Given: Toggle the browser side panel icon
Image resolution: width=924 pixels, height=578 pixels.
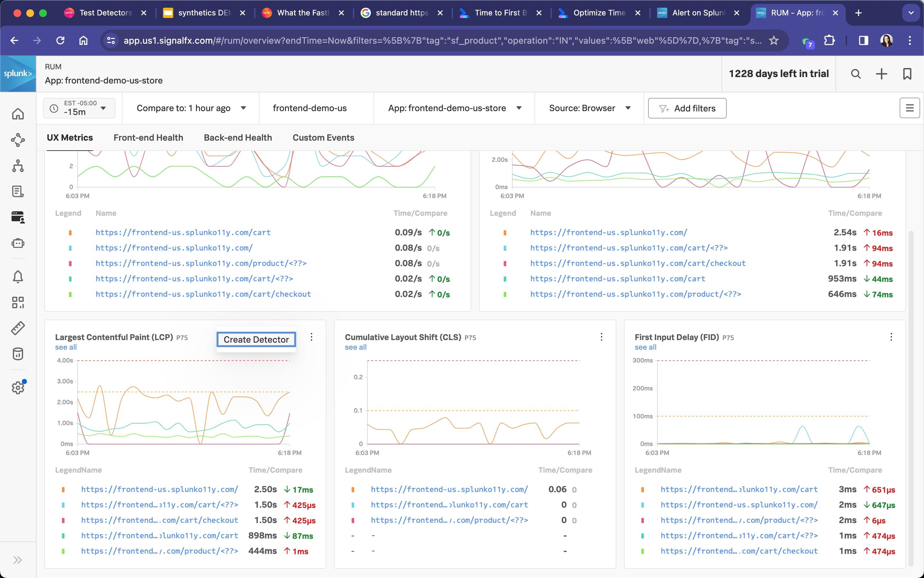Looking at the screenshot, I should point(864,40).
